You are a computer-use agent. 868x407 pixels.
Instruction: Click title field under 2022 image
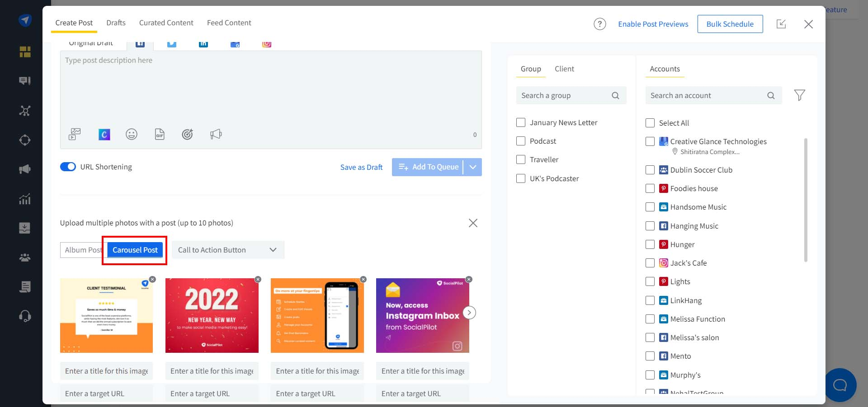[212, 371]
